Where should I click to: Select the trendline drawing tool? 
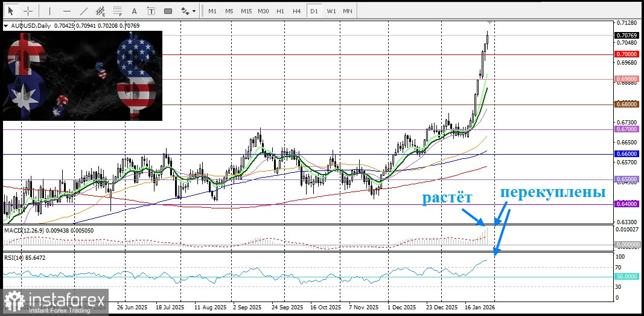[x=84, y=11]
